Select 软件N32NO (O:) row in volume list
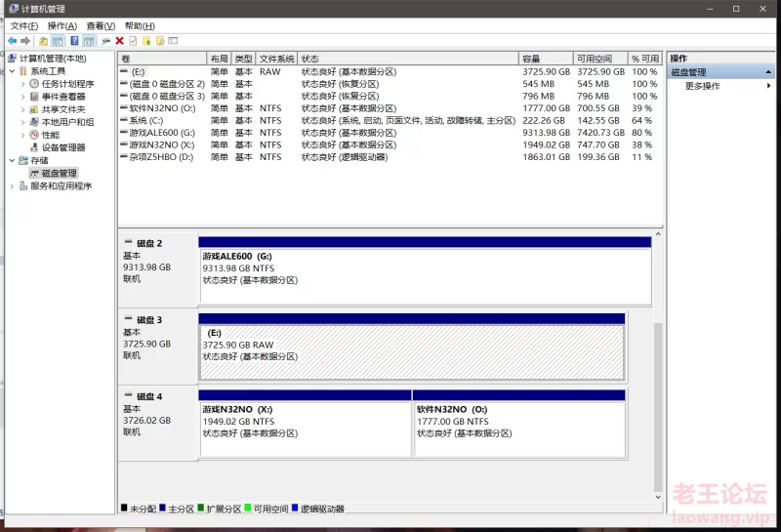Screen dimensions: 781x532 (390, 108)
